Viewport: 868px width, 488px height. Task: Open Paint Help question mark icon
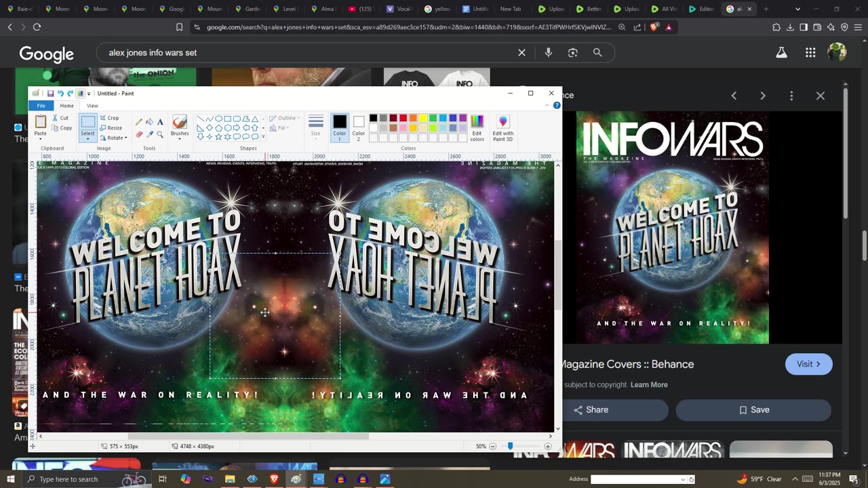tap(557, 106)
